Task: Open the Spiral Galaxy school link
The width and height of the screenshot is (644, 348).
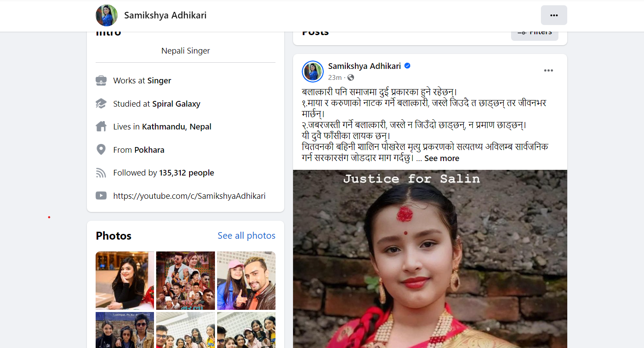Action: 176,104
